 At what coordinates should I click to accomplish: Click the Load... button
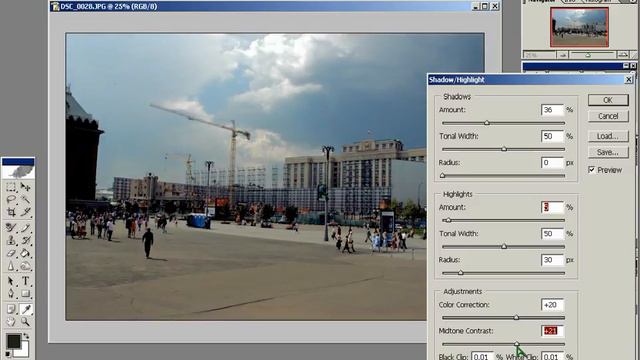coord(608,136)
